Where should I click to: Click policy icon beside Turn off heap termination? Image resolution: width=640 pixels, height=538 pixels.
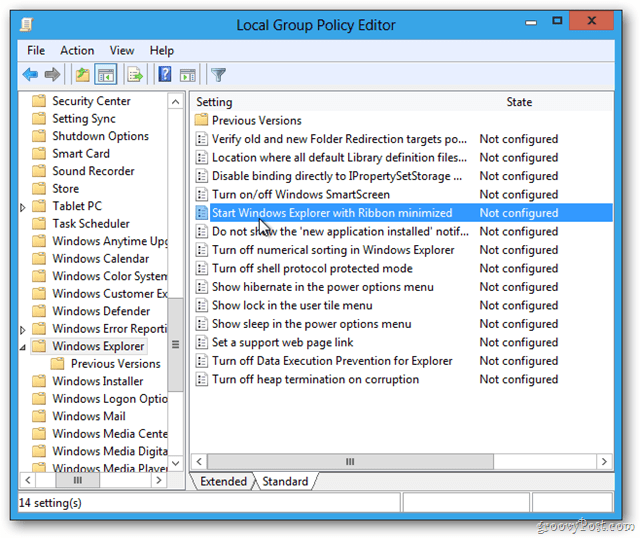201,379
